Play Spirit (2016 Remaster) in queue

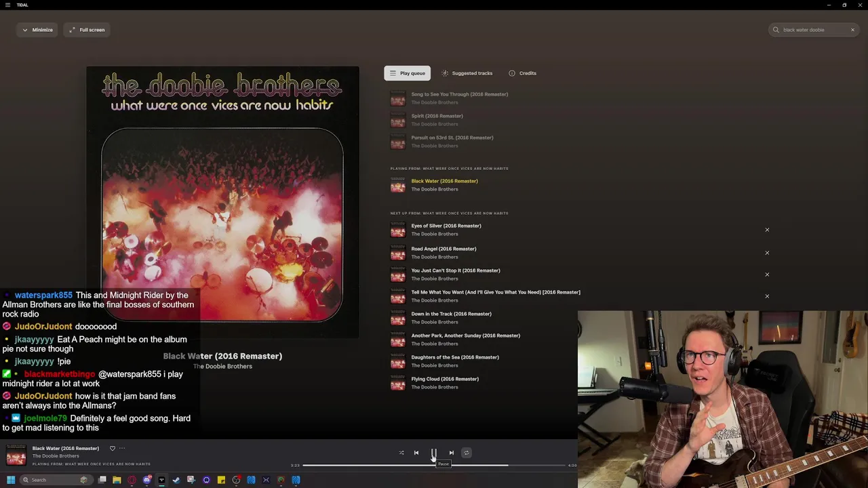point(437,116)
